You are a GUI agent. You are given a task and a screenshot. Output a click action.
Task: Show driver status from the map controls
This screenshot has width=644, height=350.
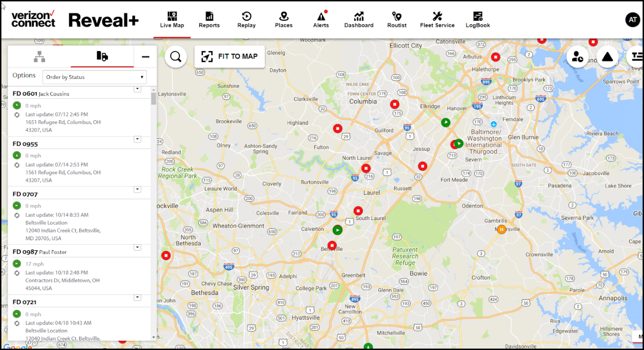pyautogui.click(x=577, y=57)
